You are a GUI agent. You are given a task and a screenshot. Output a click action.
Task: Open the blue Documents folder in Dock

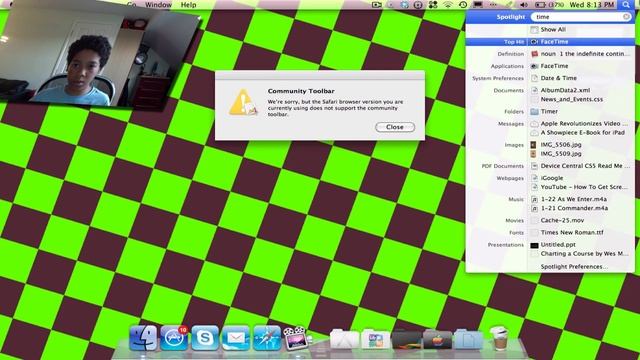pos(468,339)
